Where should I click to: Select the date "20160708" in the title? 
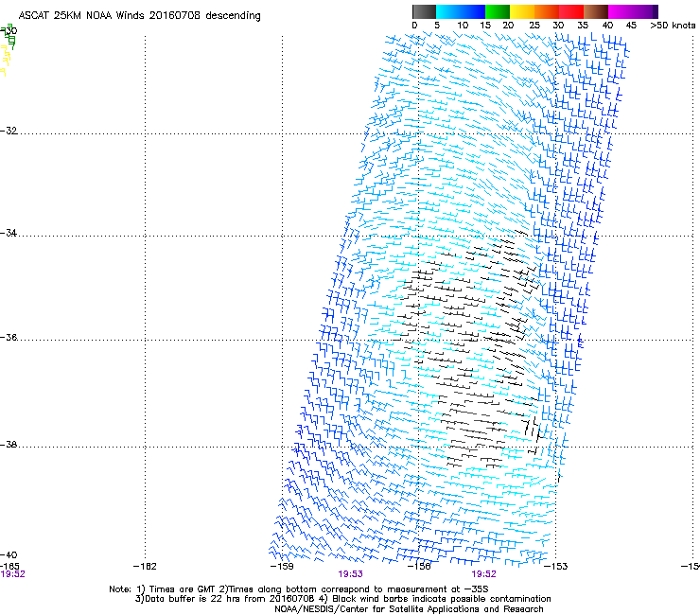click(x=175, y=16)
